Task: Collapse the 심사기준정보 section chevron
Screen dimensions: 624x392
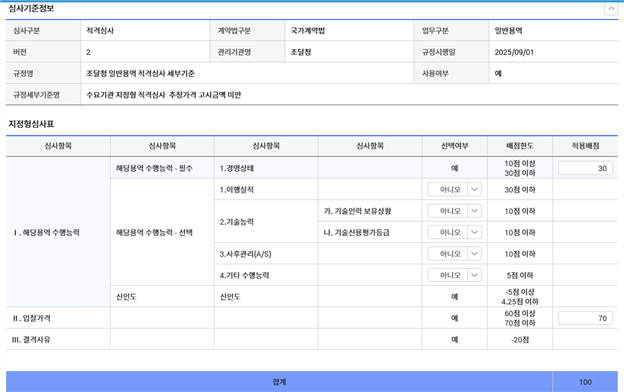Action: 611,8
